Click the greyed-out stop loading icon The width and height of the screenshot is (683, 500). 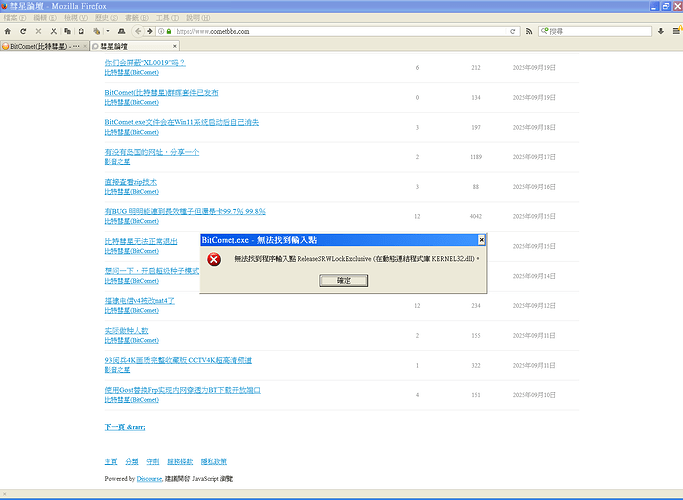click(38, 31)
